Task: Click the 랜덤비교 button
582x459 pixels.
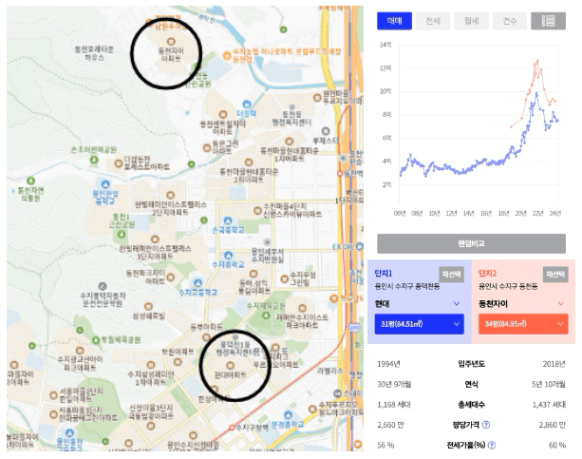Action: click(471, 244)
